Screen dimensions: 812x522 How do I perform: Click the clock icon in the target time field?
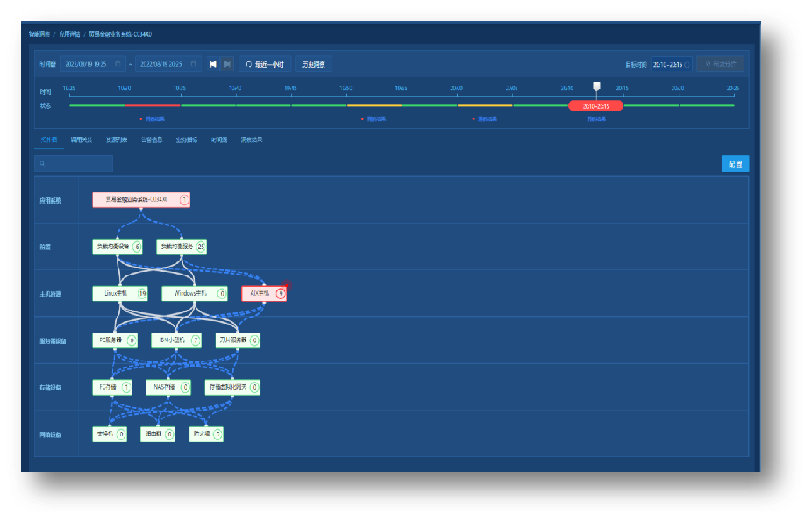pyautogui.click(x=686, y=64)
